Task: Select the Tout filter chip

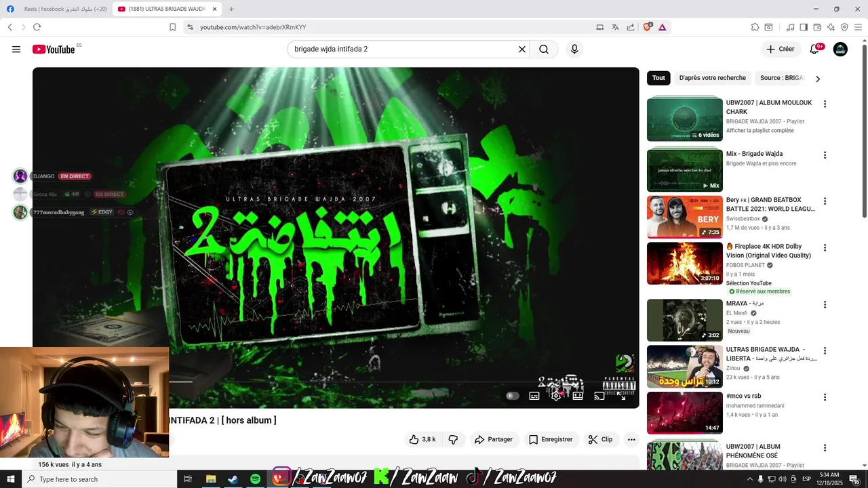Action: [x=658, y=78]
